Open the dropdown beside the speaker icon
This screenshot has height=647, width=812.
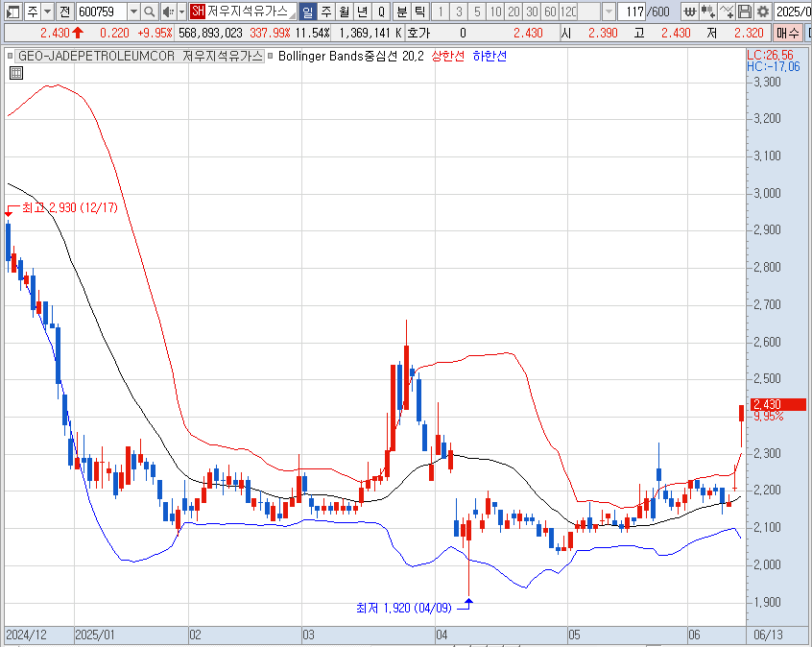tap(181, 12)
